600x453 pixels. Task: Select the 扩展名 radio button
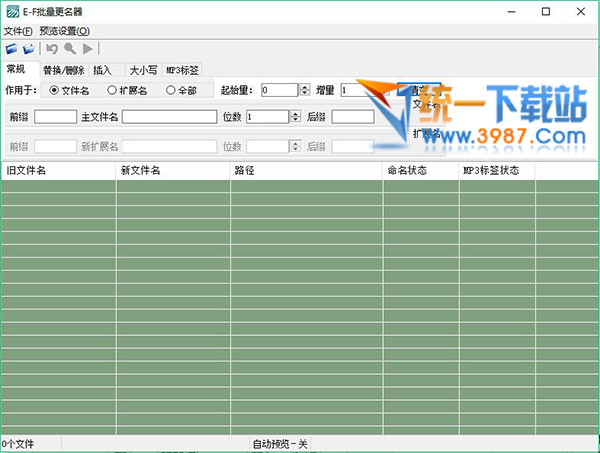(x=112, y=90)
